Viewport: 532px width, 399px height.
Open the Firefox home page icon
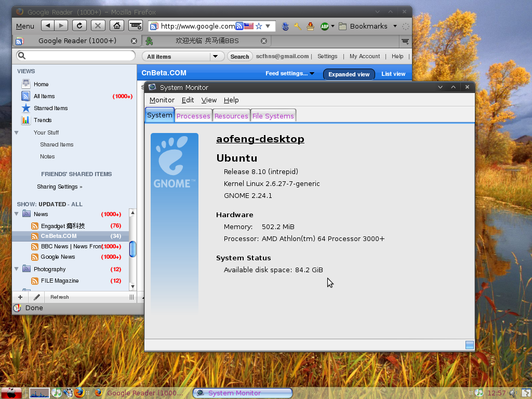click(x=117, y=26)
